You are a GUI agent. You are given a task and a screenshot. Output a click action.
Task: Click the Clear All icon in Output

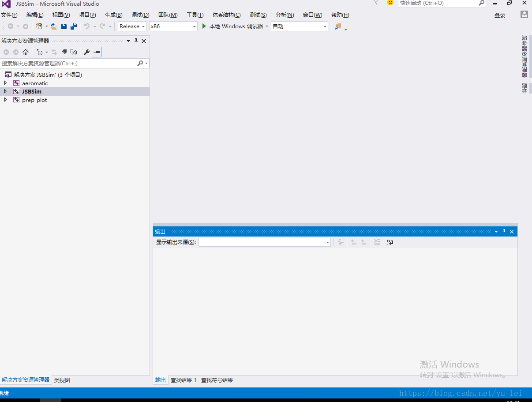[377, 242]
